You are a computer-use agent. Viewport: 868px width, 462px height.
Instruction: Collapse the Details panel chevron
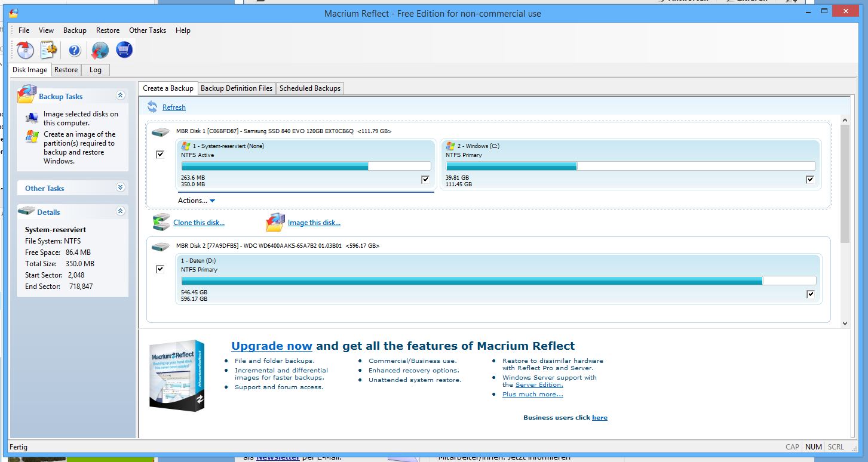pos(121,211)
